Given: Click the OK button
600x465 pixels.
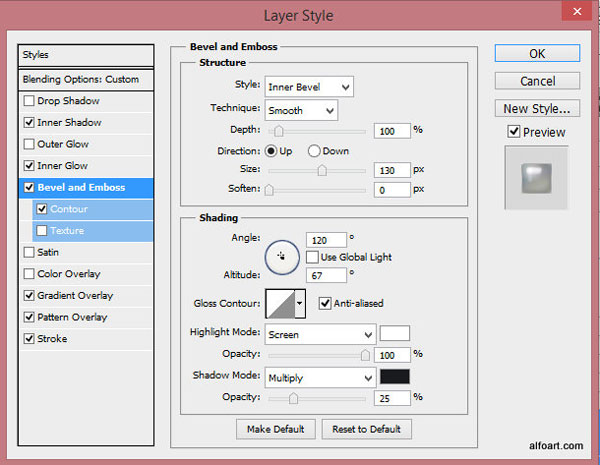Looking at the screenshot, I should click(x=537, y=54).
